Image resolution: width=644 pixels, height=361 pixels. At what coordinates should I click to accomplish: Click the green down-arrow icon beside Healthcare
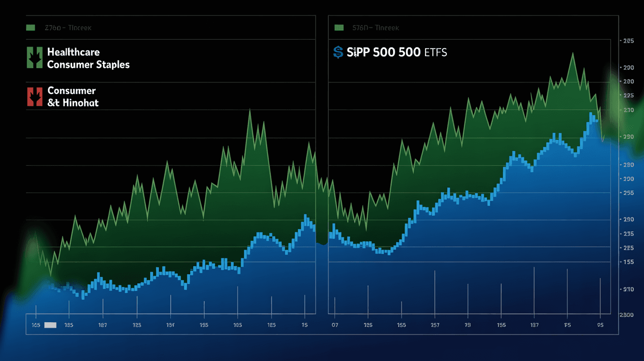point(35,58)
